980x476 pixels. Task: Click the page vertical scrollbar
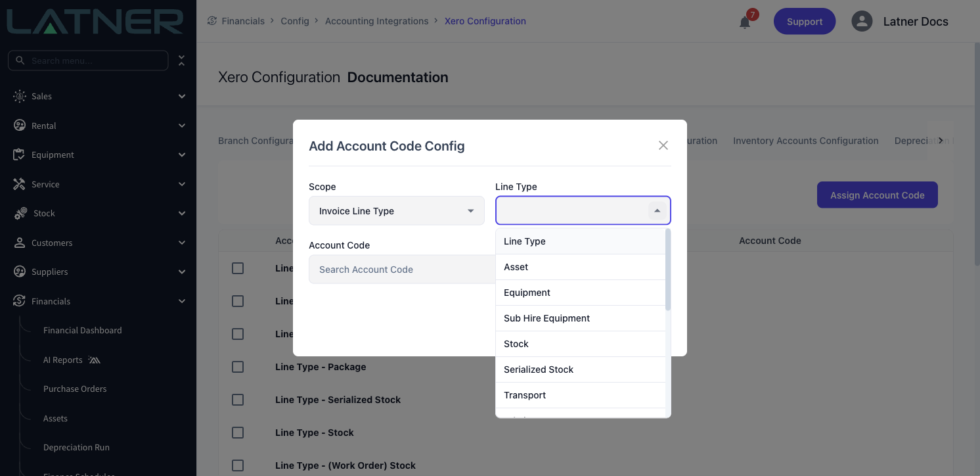click(977, 155)
